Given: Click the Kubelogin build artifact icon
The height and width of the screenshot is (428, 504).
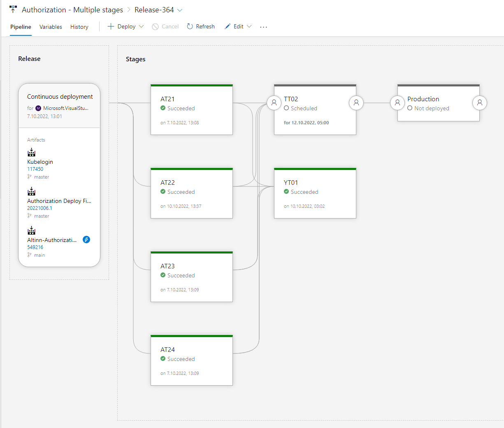Looking at the screenshot, I should tap(31, 153).
